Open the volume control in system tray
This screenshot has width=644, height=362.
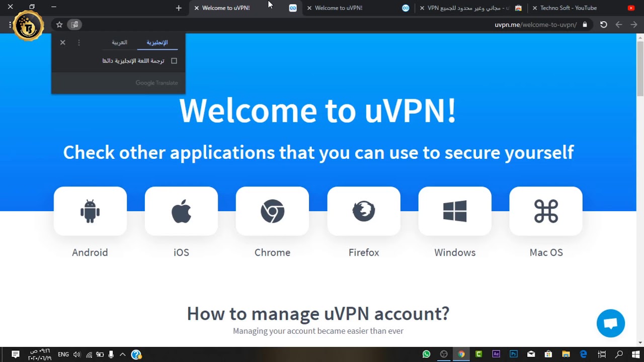pyautogui.click(x=76, y=354)
